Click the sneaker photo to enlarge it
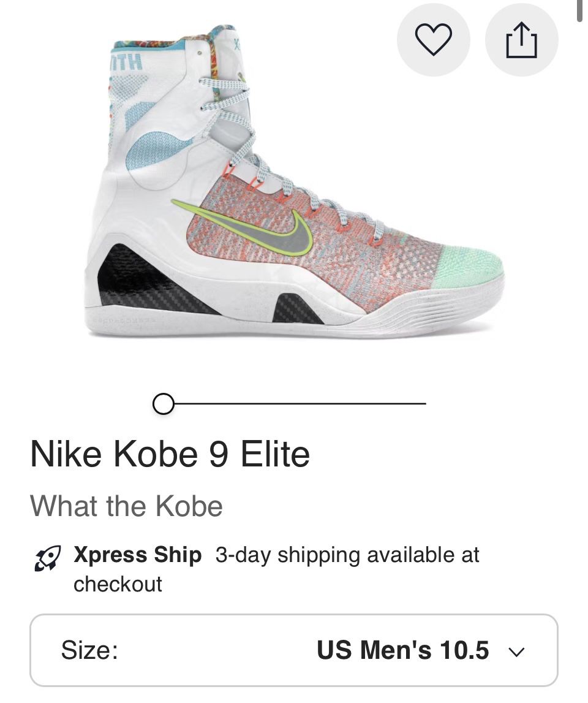The height and width of the screenshot is (703, 588). click(x=294, y=184)
